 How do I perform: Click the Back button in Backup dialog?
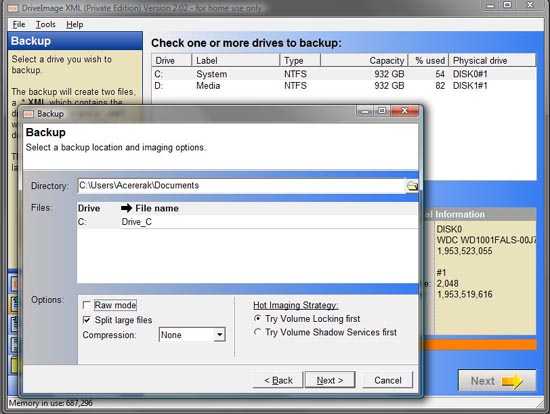pyautogui.click(x=278, y=380)
